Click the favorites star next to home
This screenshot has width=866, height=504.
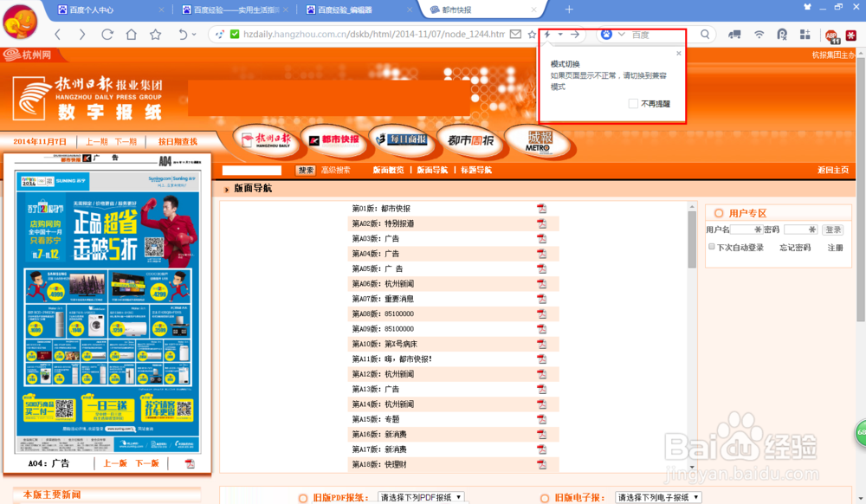click(156, 35)
